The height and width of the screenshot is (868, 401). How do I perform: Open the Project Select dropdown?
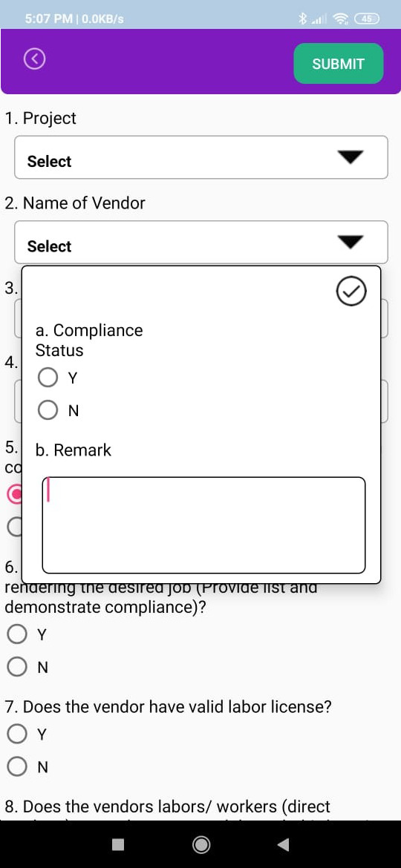(201, 157)
